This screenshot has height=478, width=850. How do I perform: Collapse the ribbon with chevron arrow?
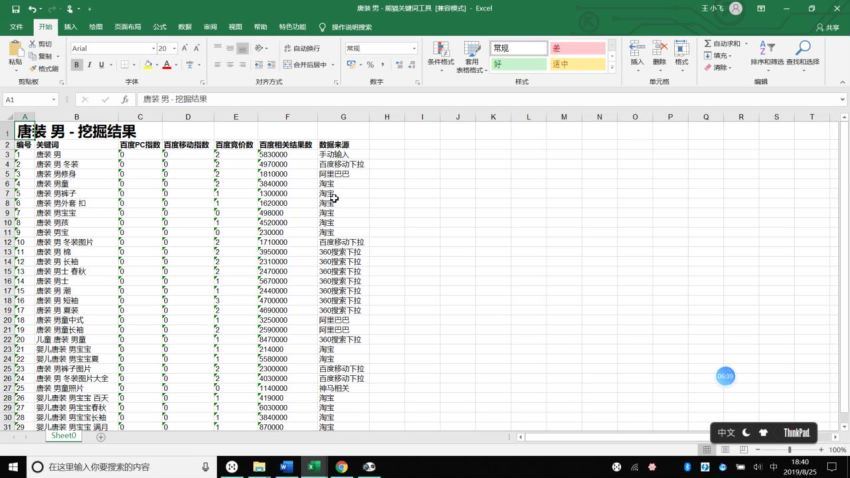[x=842, y=82]
